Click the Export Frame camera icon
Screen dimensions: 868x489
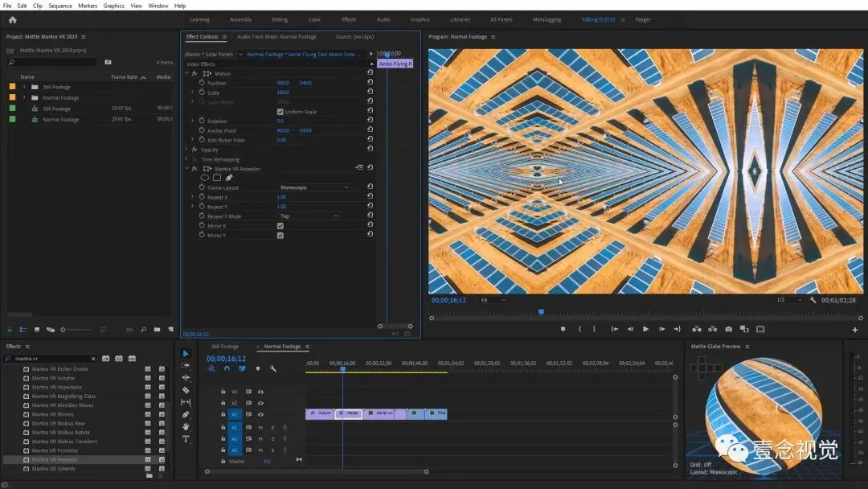[x=728, y=329]
